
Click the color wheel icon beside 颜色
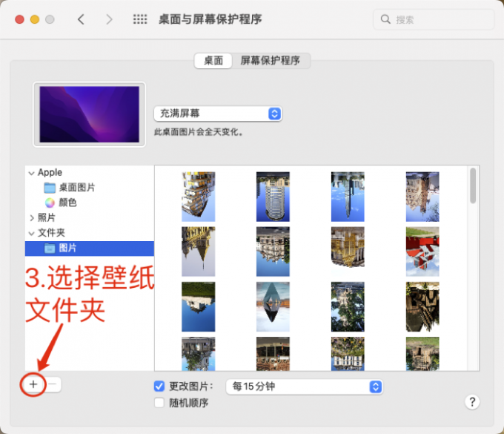click(50, 203)
